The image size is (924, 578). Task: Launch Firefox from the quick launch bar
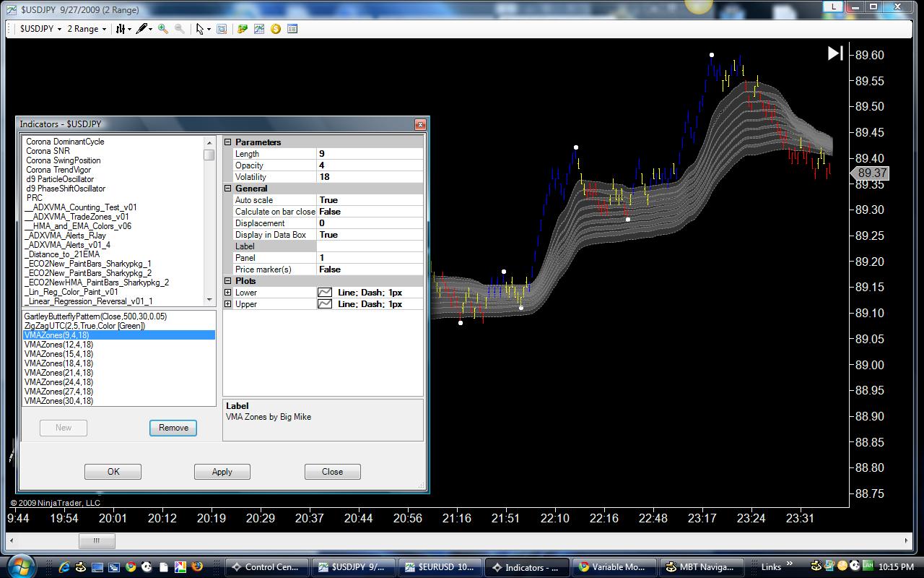[197, 567]
